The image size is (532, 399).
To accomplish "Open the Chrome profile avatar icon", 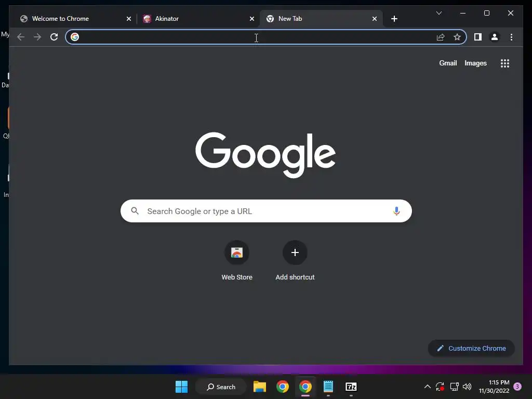I will tap(495, 37).
